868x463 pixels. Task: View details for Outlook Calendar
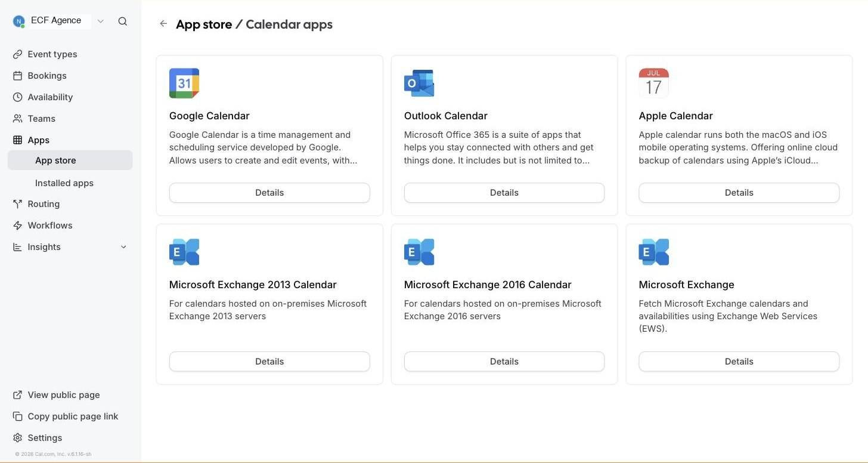point(504,193)
